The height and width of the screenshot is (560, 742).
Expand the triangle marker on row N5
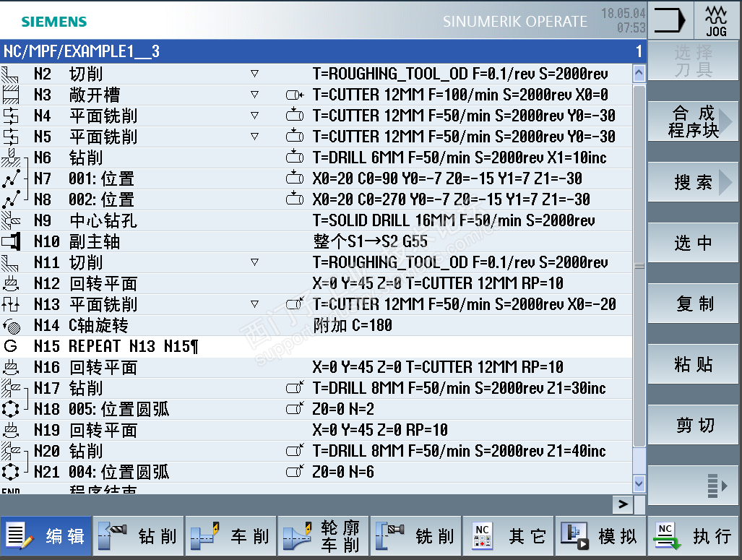[x=254, y=137]
